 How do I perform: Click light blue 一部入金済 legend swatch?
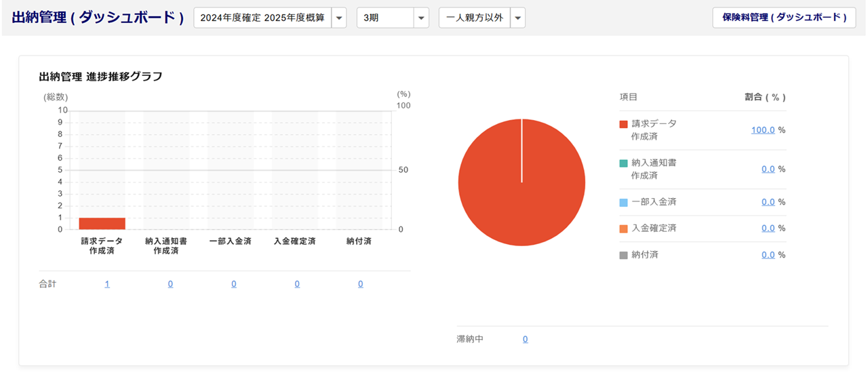(x=623, y=202)
